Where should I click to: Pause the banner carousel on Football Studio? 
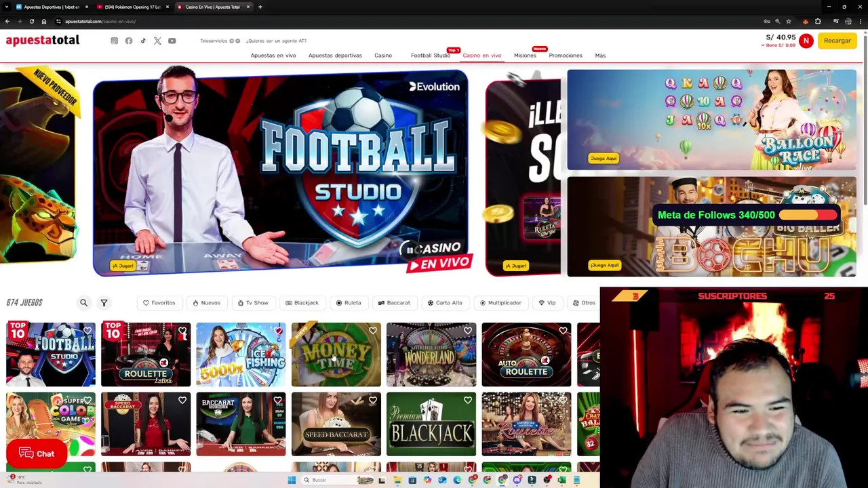coord(409,250)
